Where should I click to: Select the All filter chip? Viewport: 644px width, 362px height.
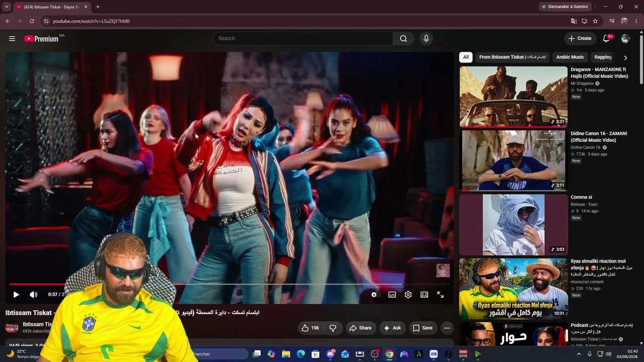(466, 57)
